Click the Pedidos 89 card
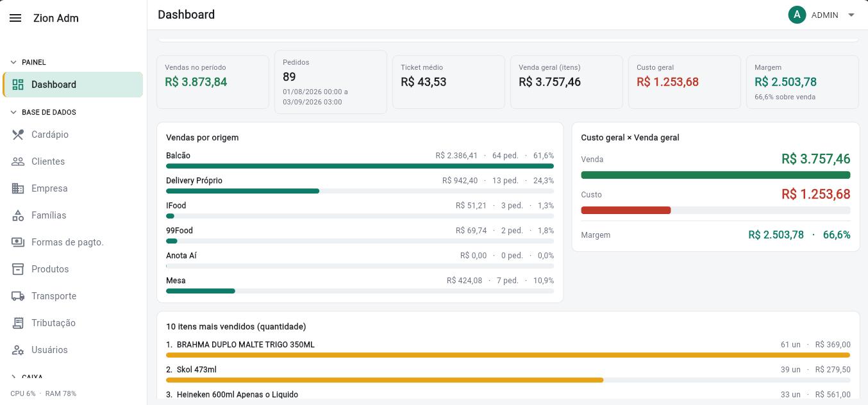This screenshot has width=868, height=405. click(x=331, y=82)
